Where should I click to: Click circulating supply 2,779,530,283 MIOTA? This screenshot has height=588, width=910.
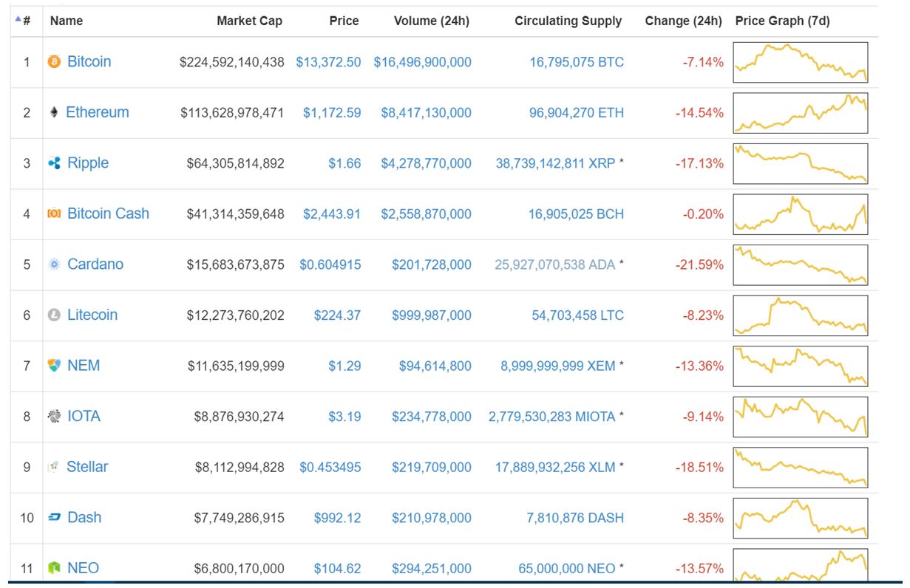pyautogui.click(x=552, y=417)
